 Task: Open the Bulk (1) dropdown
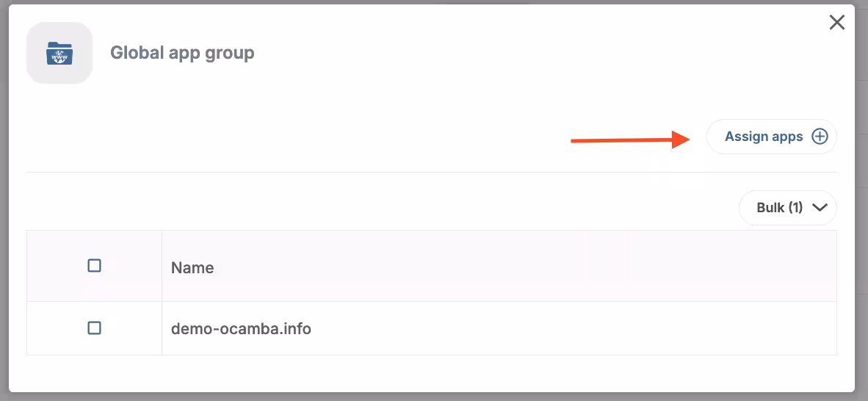tap(787, 208)
